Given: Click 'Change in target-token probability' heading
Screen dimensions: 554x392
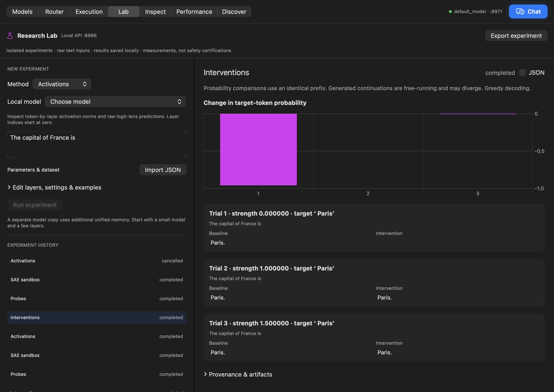Looking at the screenshot, I should click(255, 103).
